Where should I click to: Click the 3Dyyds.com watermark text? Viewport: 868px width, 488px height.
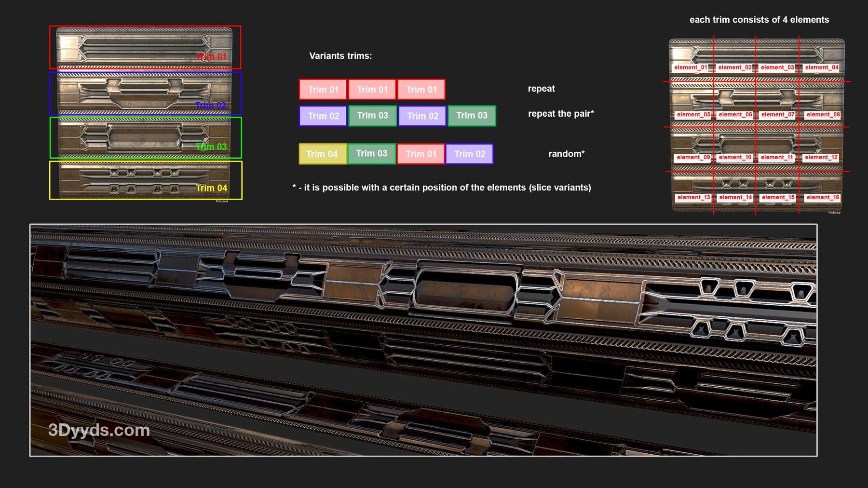coord(99,430)
